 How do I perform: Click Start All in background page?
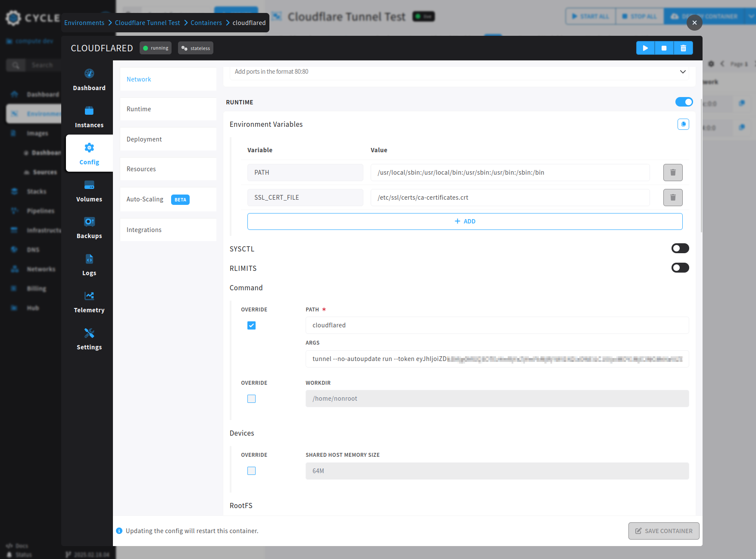point(590,16)
